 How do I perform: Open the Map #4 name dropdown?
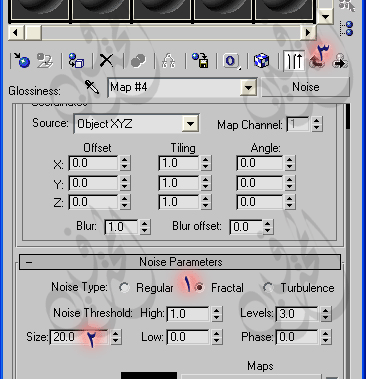(x=248, y=88)
